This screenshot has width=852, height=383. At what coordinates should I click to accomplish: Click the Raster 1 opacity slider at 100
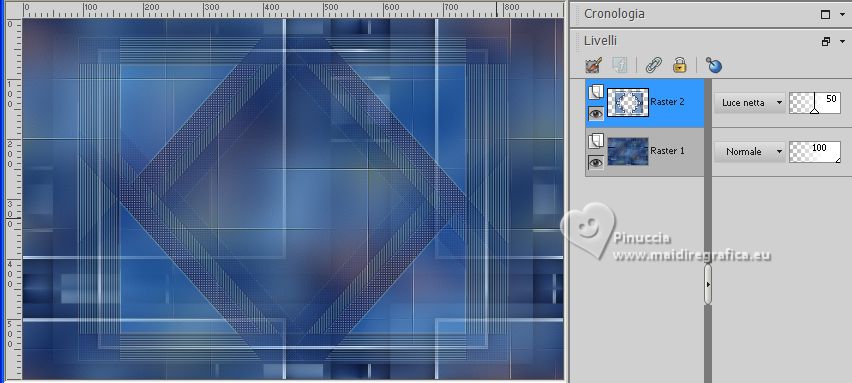tap(815, 152)
